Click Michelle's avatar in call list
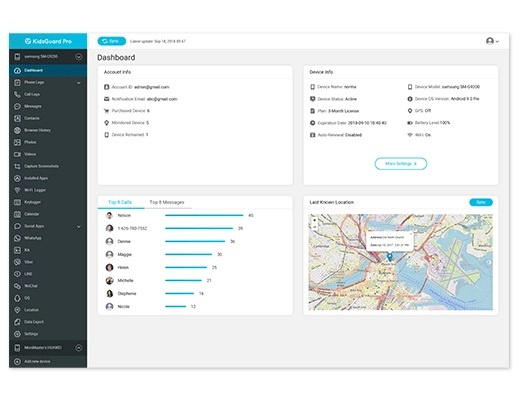 click(109, 281)
